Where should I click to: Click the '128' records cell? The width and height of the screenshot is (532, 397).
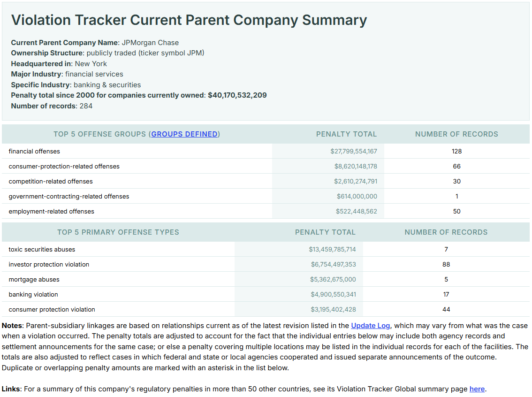click(x=456, y=151)
